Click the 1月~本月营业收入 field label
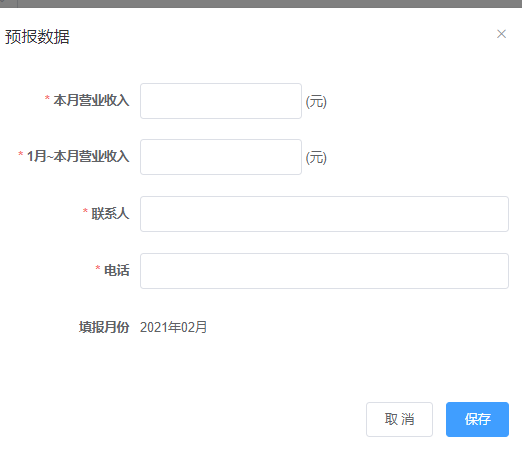The height and width of the screenshot is (453, 522). point(78,156)
